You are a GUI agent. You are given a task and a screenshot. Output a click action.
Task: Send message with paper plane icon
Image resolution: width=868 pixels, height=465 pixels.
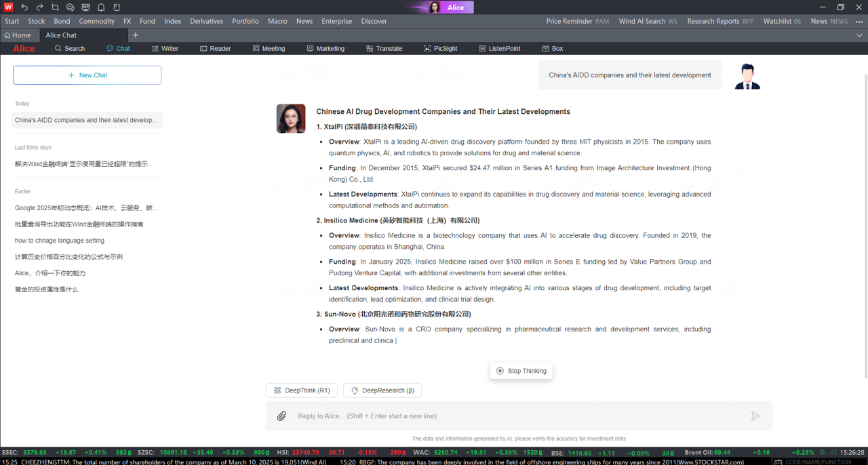[755, 416]
